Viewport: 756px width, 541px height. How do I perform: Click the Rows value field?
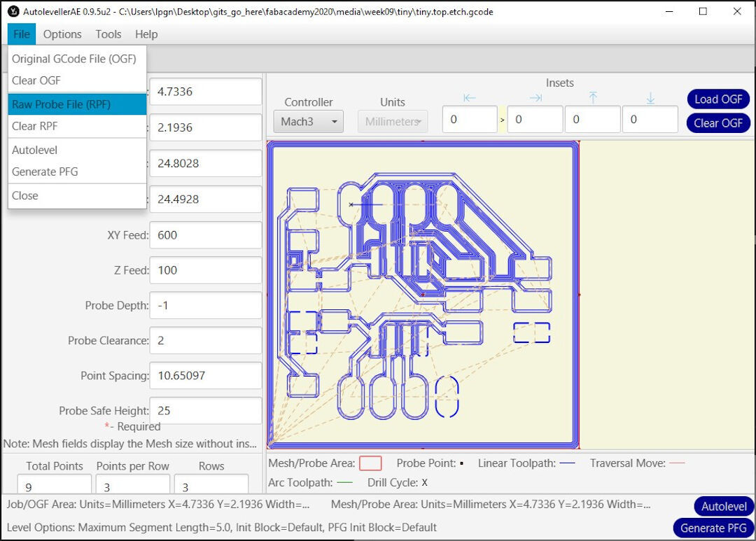click(211, 484)
